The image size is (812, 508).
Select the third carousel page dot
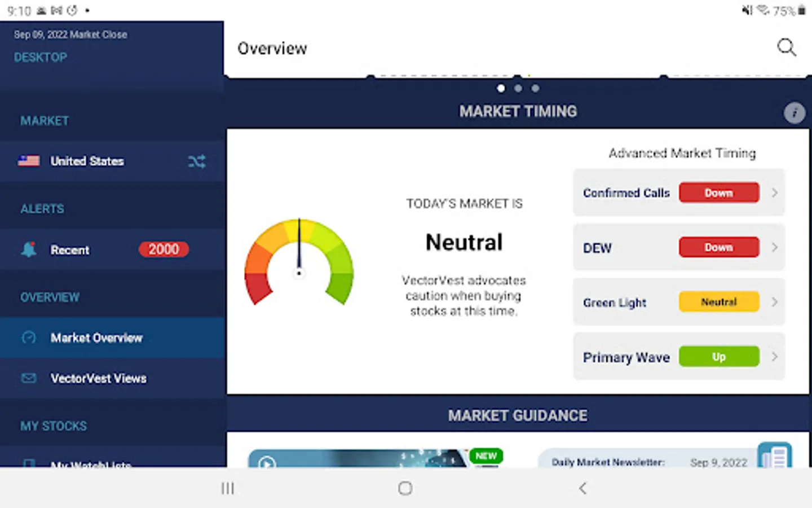click(x=535, y=88)
